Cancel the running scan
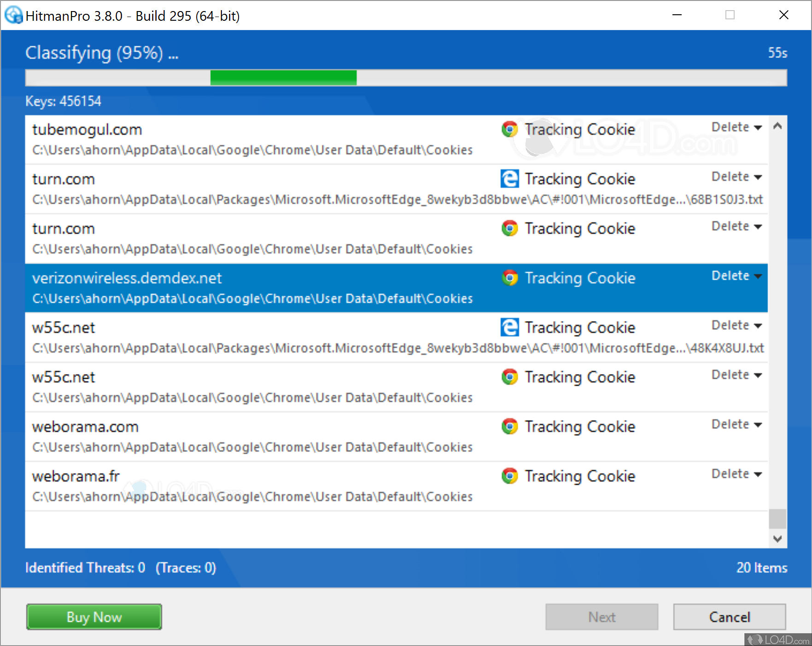 pos(729,617)
